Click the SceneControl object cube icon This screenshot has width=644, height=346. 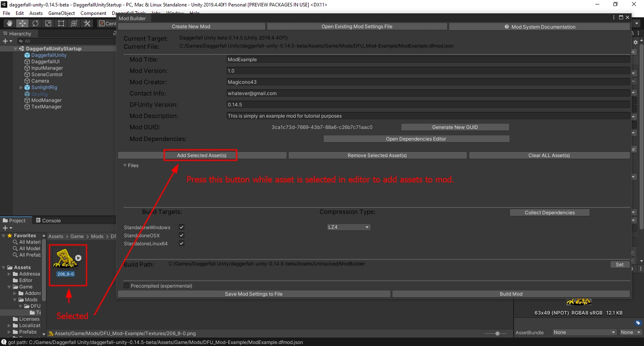(x=27, y=75)
